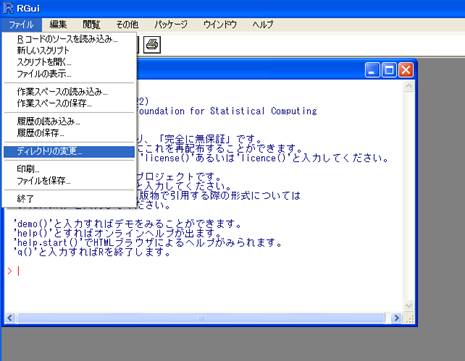Open the パッケージ menu
Viewport: 465px width, 361px height.
tap(171, 24)
